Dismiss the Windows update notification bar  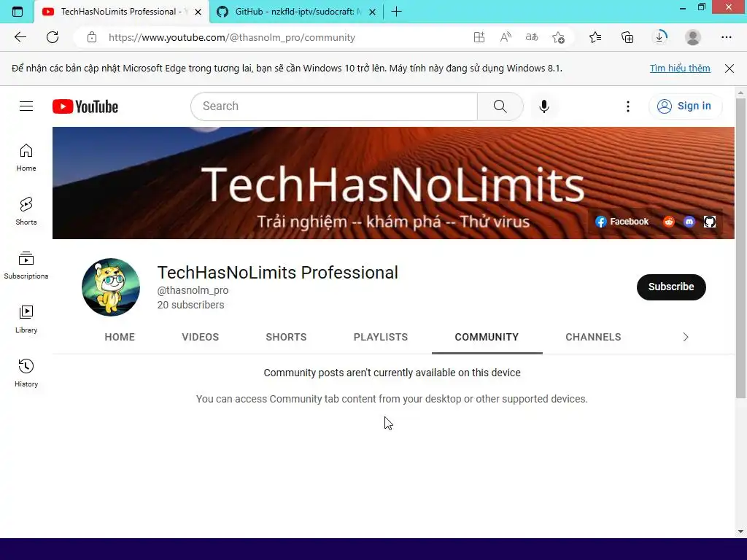coord(729,68)
